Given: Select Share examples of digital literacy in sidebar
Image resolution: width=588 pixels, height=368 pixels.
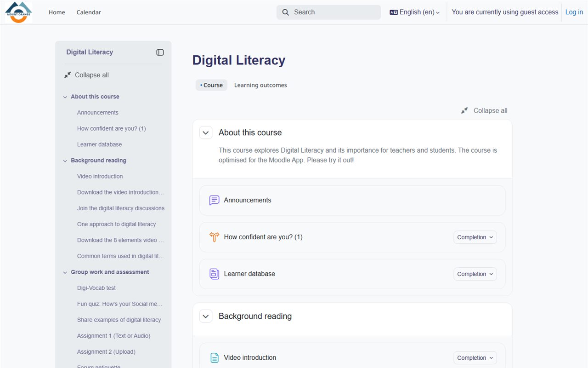Looking at the screenshot, I should pyautogui.click(x=119, y=320).
